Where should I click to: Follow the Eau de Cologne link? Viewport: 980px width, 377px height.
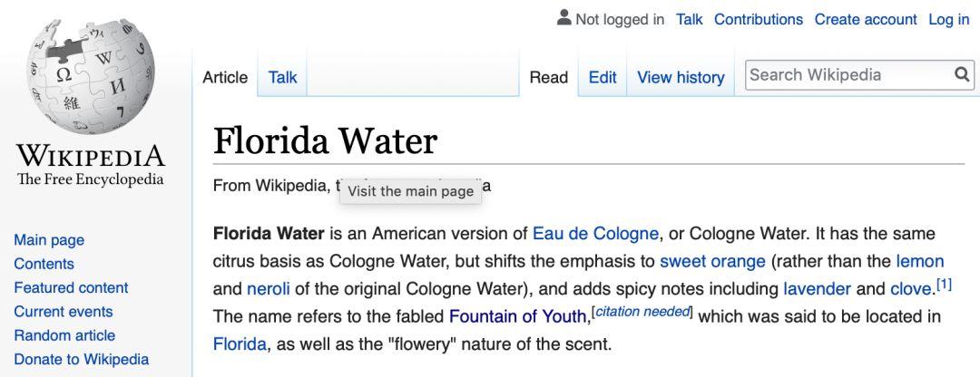[x=595, y=234]
